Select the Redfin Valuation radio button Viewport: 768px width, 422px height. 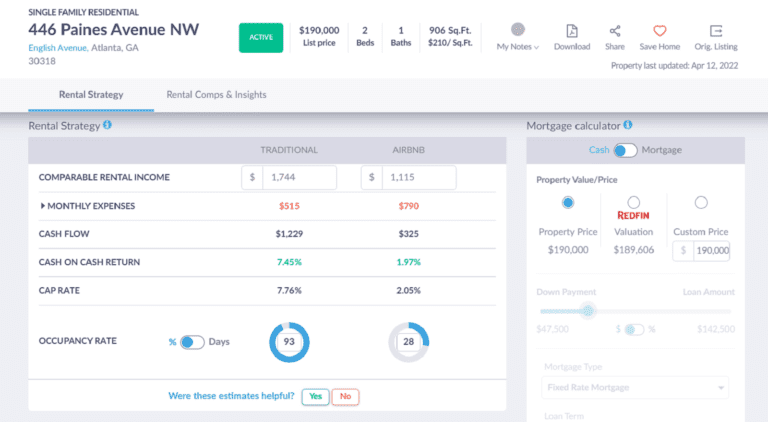(x=633, y=203)
